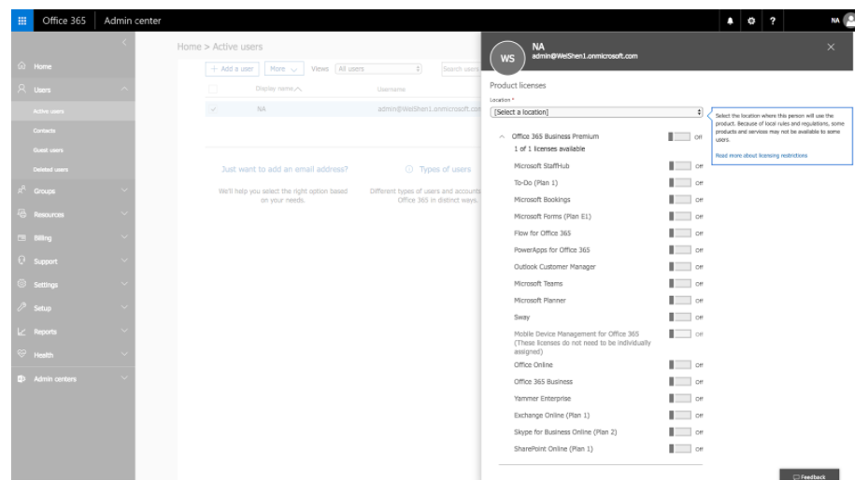Image resolution: width=868 pixels, height=494 pixels.
Task: Click the Support headset icon in sidebar
Action: click(x=21, y=261)
